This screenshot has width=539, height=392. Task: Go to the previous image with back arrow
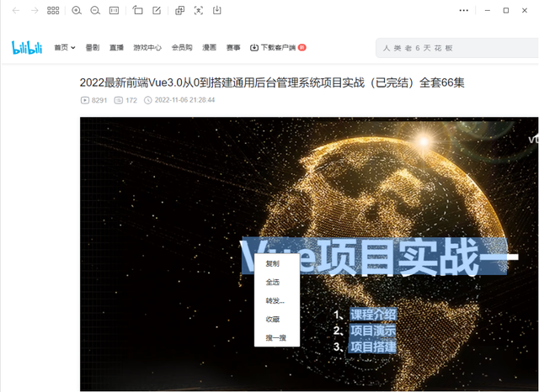pyautogui.click(x=16, y=11)
